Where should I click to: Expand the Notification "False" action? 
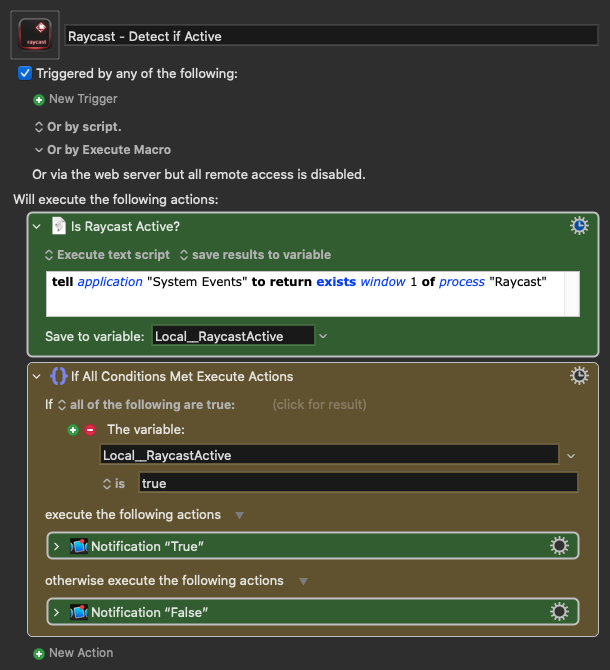pos(56,612)
